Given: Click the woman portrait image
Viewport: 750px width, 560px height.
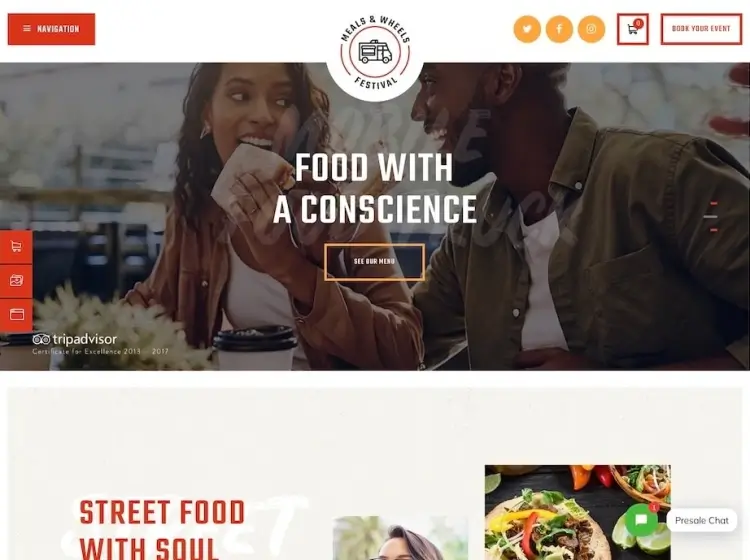Looking at the screenshot, I should (x=400, y=538).
